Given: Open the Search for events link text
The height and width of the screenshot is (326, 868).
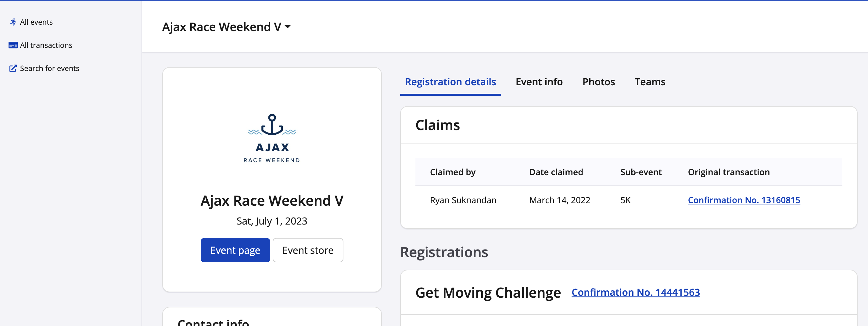Looking at the screenshot, I should 49,68.
